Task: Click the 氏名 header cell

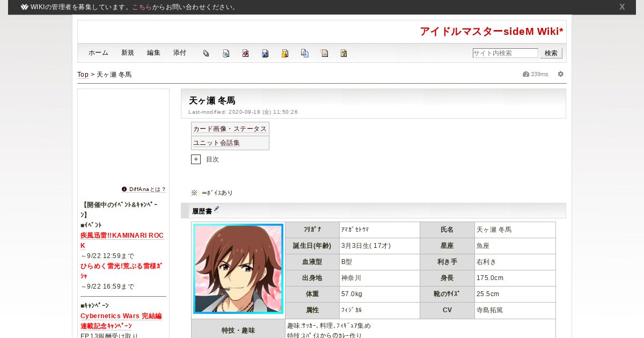Action: click(447, 230)
